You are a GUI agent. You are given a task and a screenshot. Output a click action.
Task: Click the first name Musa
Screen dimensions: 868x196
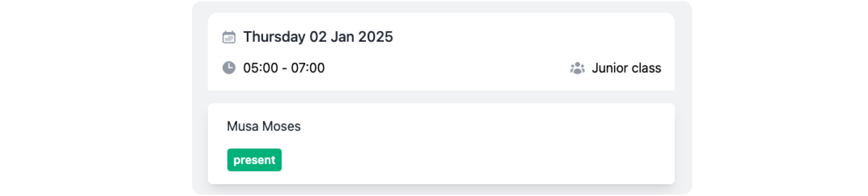click(x=243, y=126)
